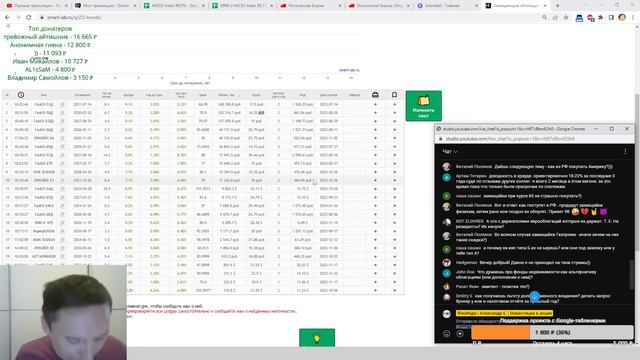
Task: Click the blue jump-to-latest arrow in chat
Action: click(x=534, y=297)
